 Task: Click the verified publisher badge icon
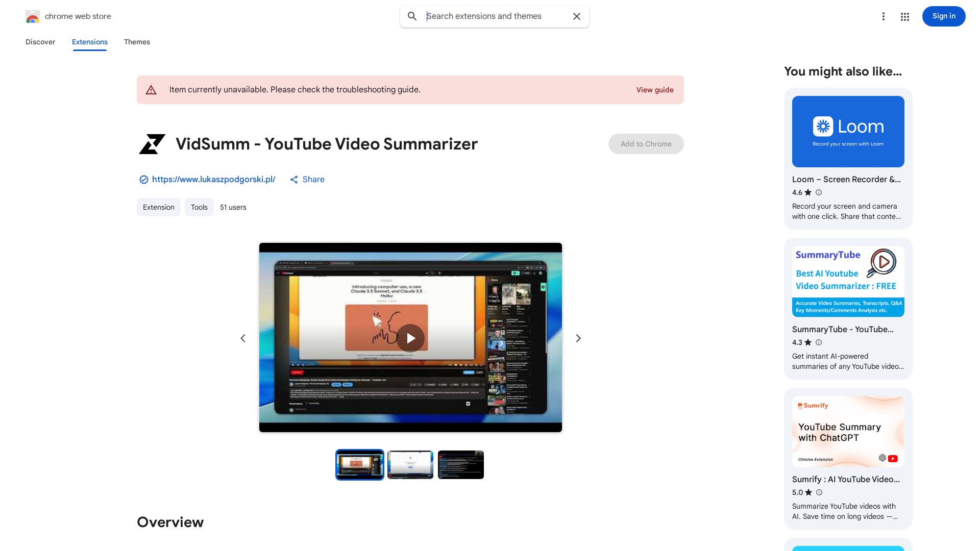click(143, 180)
